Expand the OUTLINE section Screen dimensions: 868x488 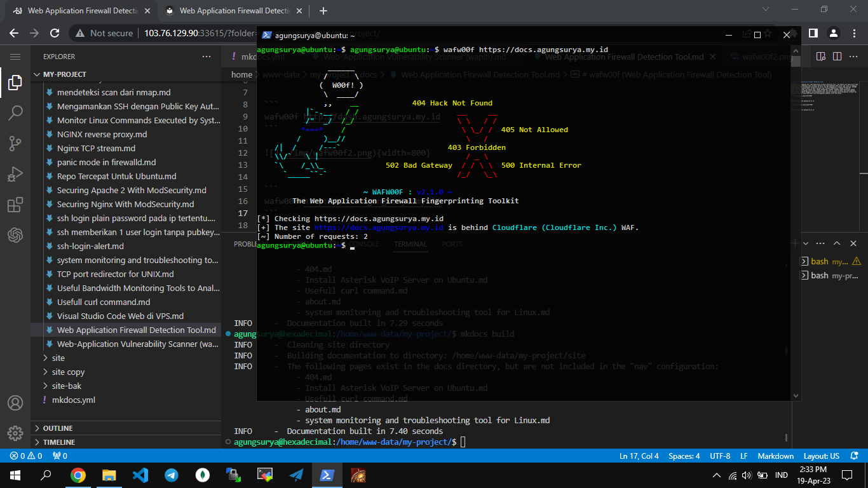point(58,428)
